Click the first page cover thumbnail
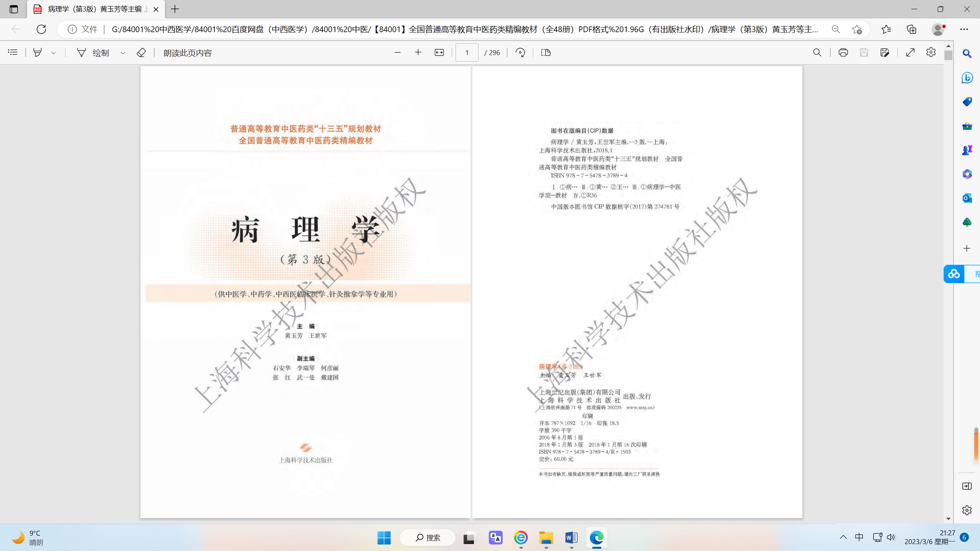This screenshot has height=551, width=980. coord(305,292)
